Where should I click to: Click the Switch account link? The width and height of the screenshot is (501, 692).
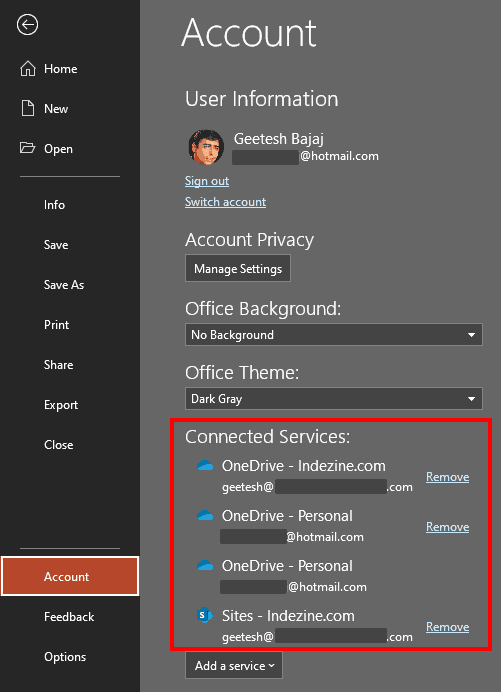(x=225, y=202)
